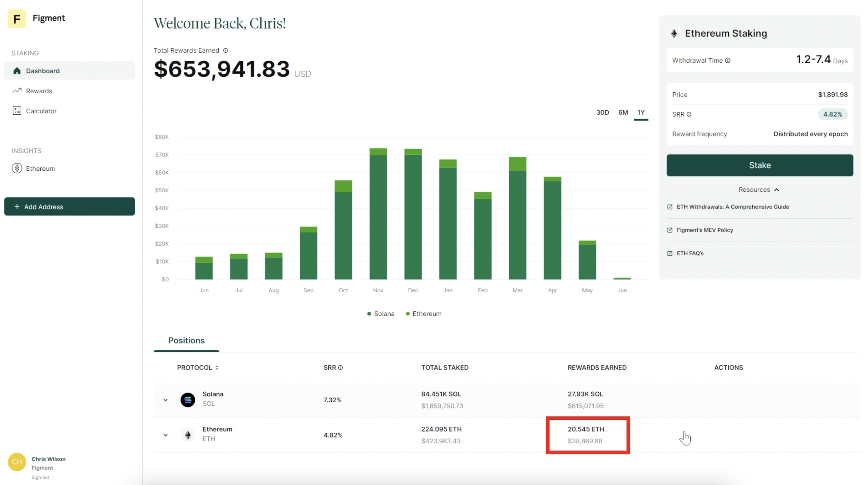Viewport: 868px width, 485px height.
Task: Click Solana rewards earned 27.93K SOL
Action: pos(585,394)
